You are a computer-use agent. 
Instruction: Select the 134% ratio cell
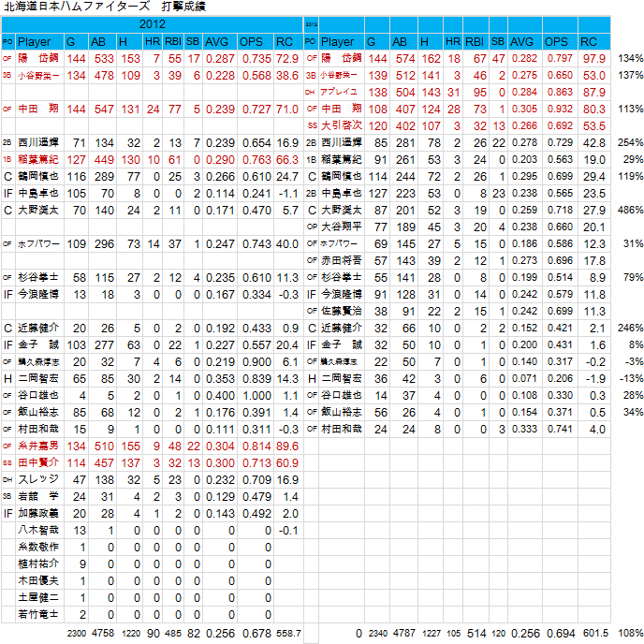point(630,58)
